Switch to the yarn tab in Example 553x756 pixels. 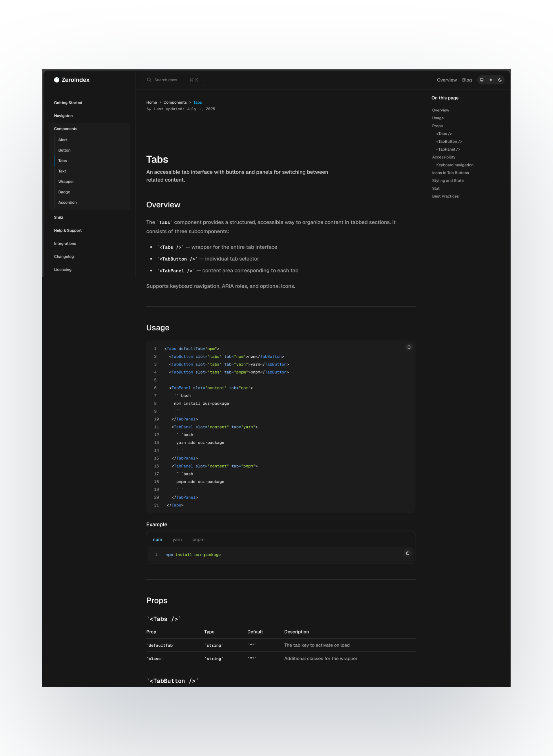tap(177, 540)
